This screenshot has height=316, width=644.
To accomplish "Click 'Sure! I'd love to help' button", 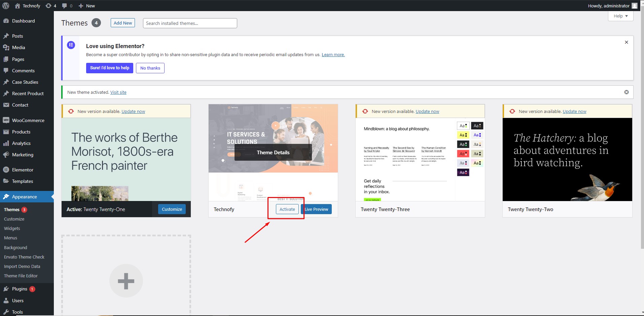I will coord(110,68).
